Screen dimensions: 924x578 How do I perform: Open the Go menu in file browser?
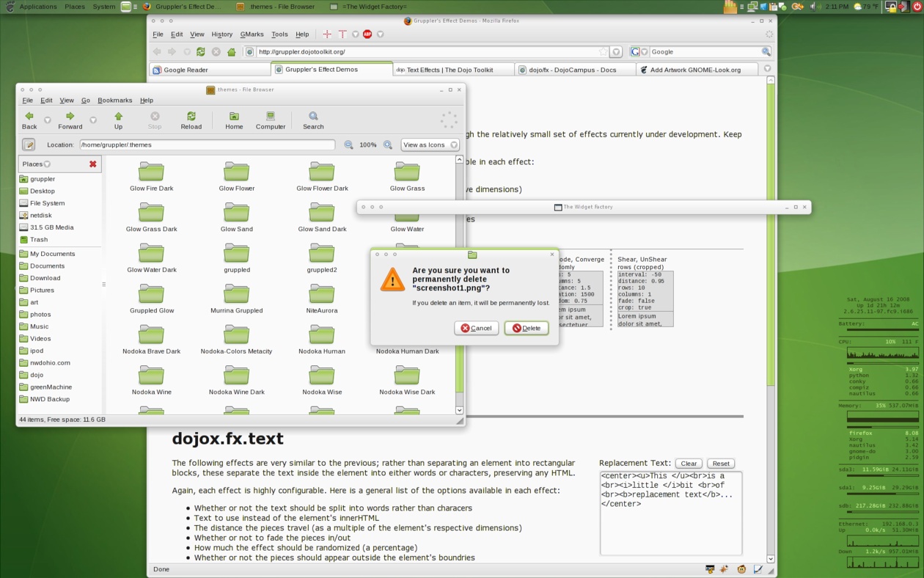86,100
